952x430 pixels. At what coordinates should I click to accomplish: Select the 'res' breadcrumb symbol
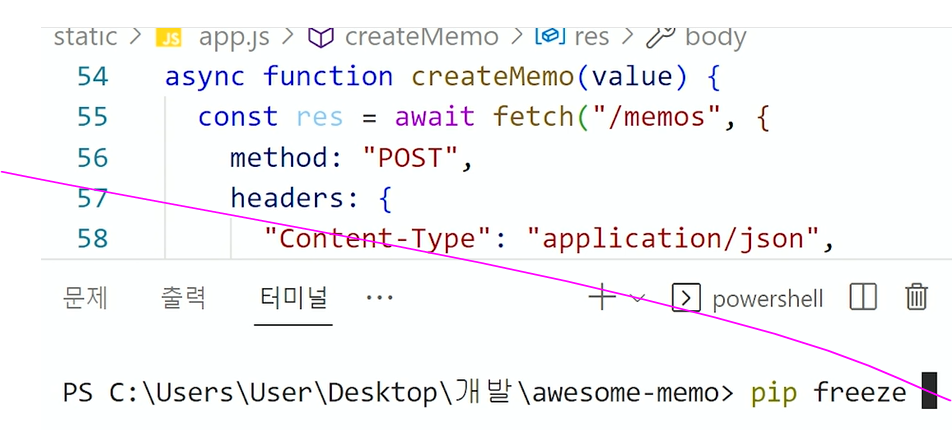591,37
